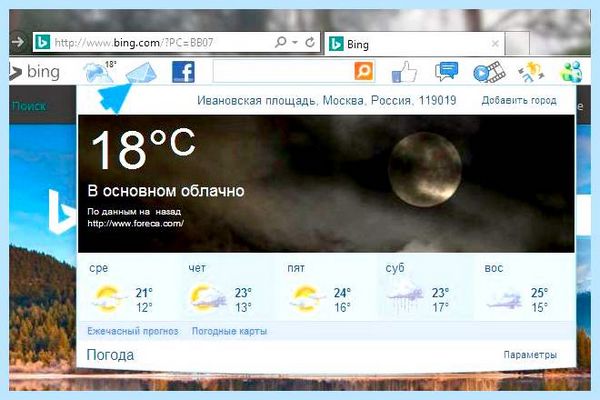Viewport: 600px width, 400px height.
Task: Open the video film reel icon
Action: coord(489,72)
